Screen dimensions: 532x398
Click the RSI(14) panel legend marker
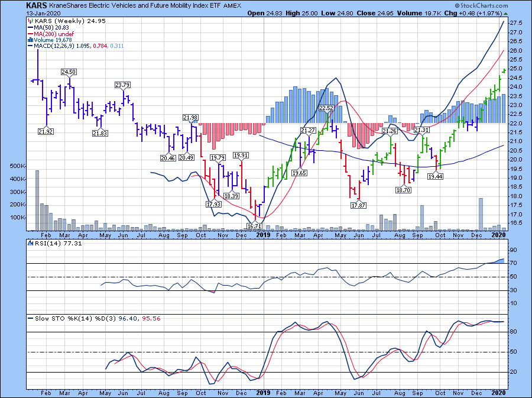pyautogui.click(x=30, y=244)
